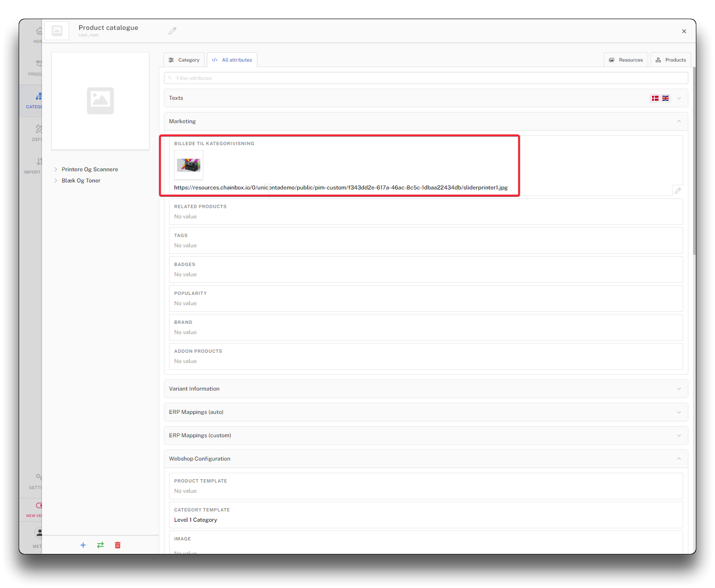715x588 pixels.
Task: Click the sliderprinter1.jpg resource URL
Action: pos(341,188)
